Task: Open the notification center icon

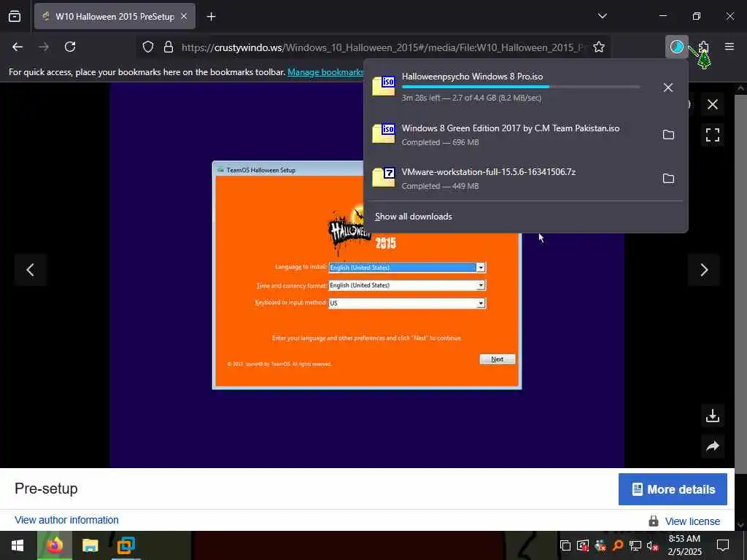Action: click(723, 545)
